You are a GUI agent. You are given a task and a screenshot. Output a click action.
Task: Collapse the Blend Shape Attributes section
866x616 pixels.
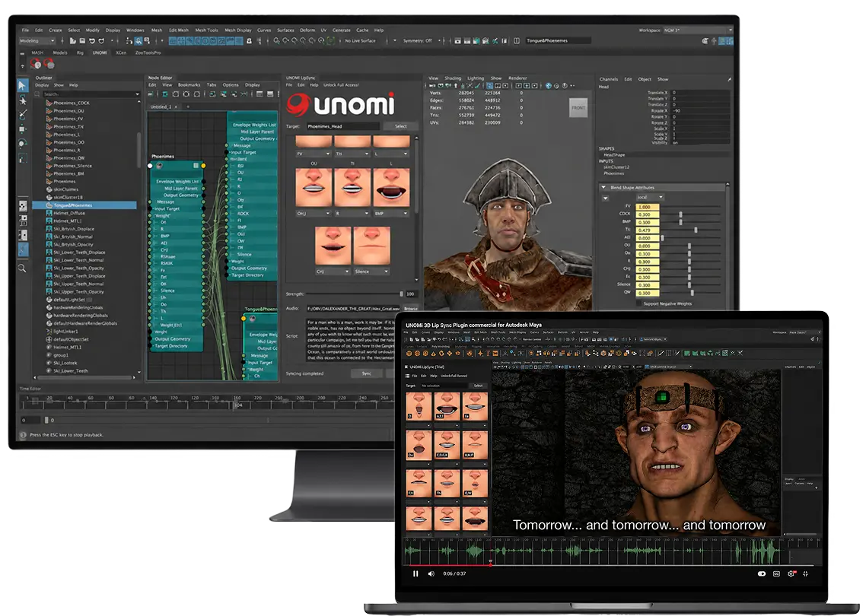[603, 188]
